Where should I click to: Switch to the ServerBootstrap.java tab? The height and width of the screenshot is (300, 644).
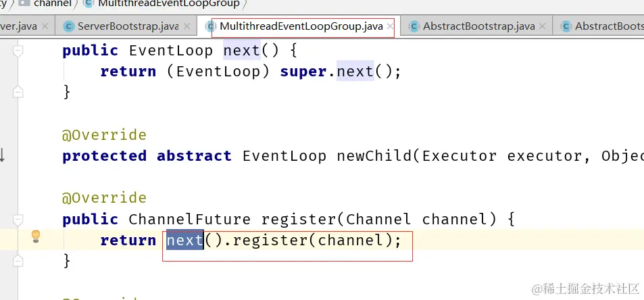pos(127,26)
